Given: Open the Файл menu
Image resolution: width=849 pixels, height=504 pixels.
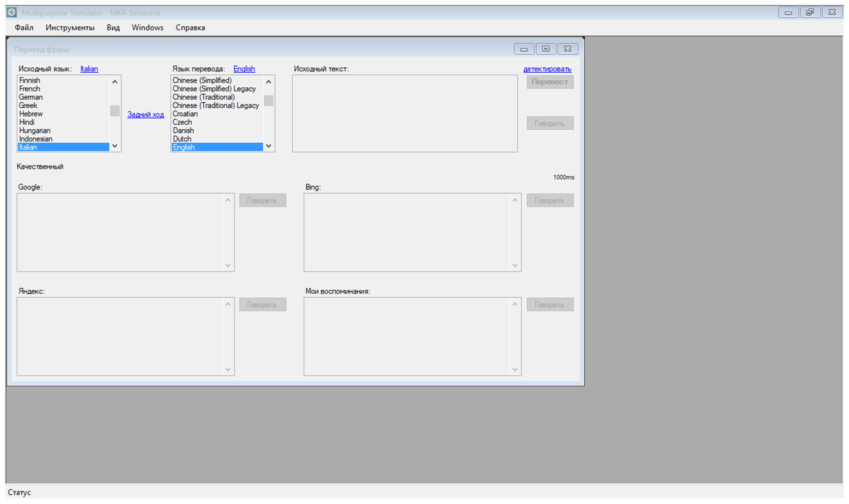Looking at the screenshot, I should (24, 28).
